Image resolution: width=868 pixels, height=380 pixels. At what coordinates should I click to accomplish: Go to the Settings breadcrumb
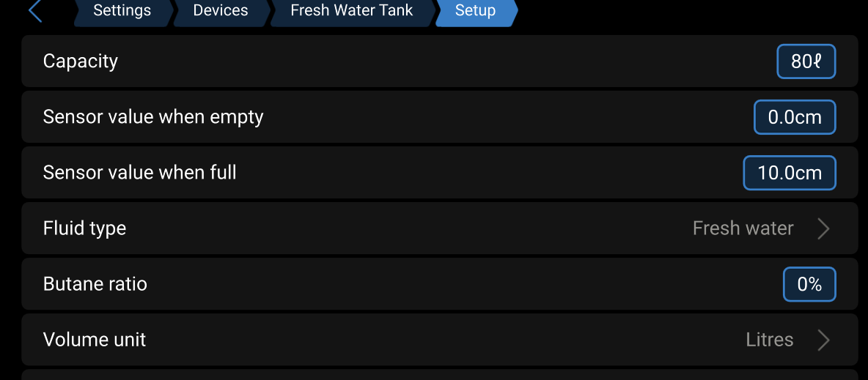(x=122, y=11)
